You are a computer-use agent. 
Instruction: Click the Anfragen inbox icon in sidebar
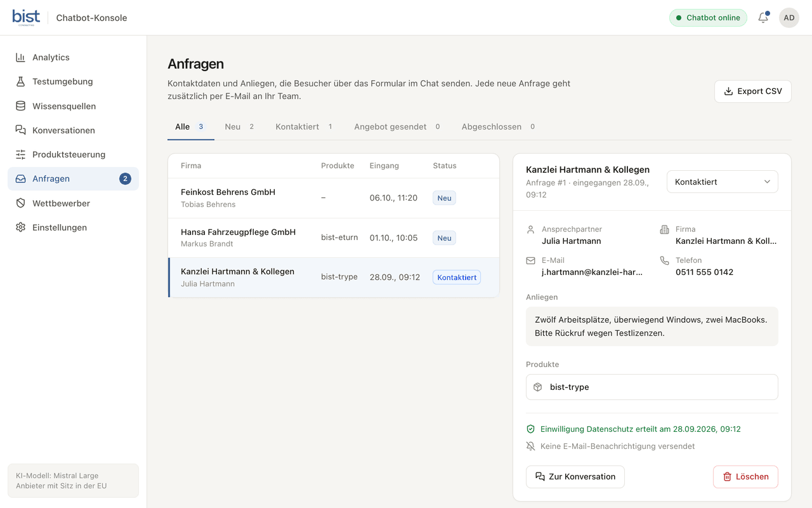(21, 178)
